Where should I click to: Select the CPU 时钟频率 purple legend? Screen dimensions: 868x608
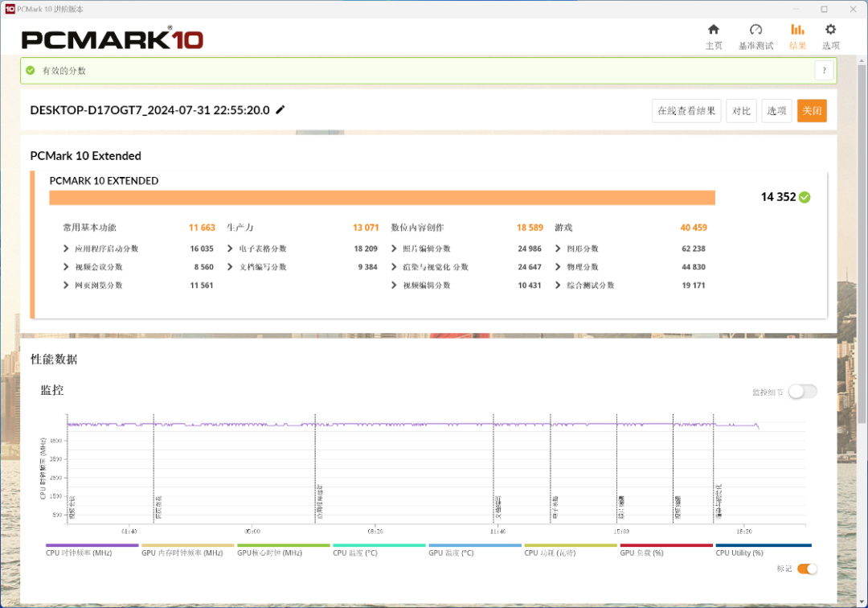tap(92, 550)
